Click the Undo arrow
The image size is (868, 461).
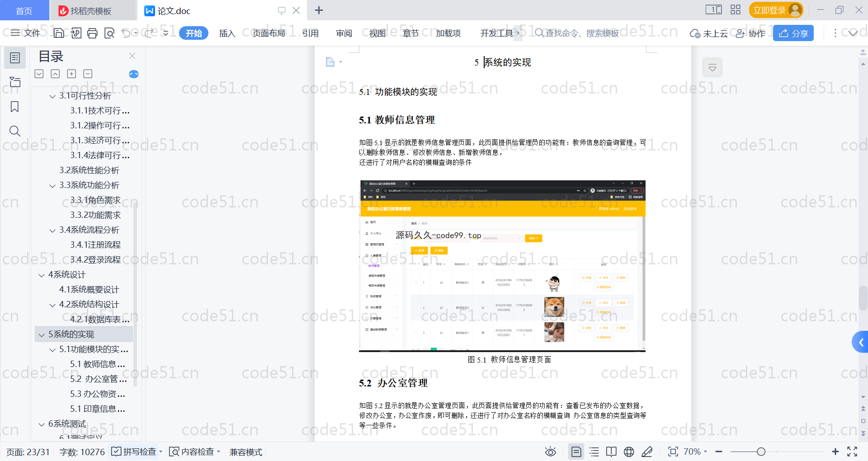coord(126,33)
